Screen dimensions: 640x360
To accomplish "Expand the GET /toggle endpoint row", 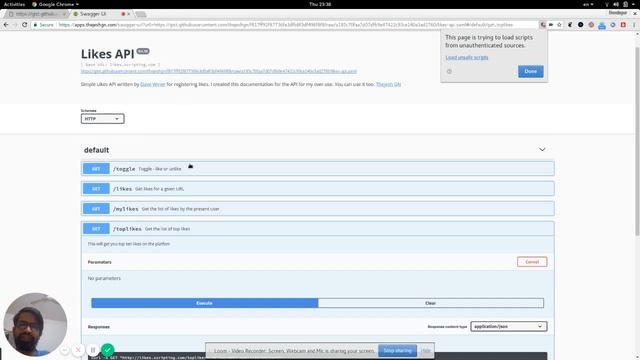I will point(318,169).
